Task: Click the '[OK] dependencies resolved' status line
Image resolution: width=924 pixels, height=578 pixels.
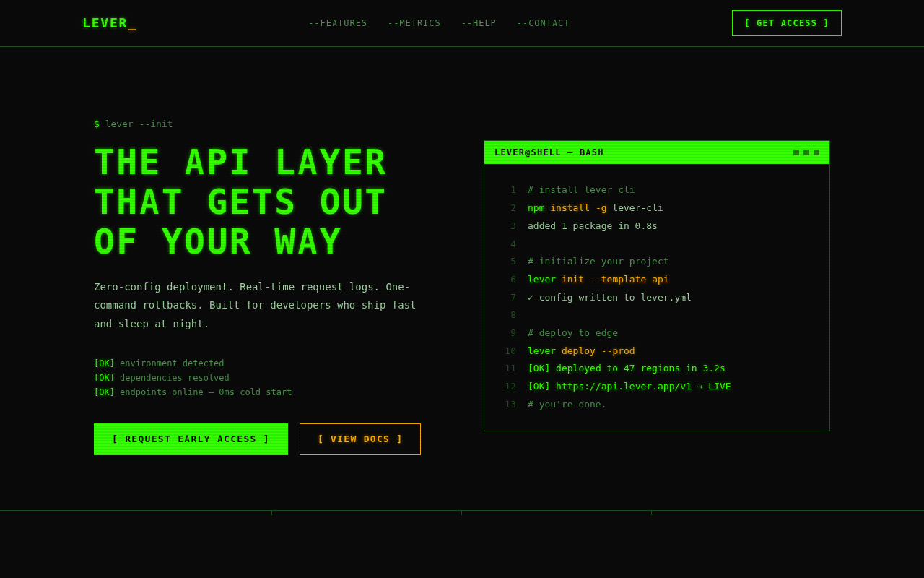Action: click(162, 378)
